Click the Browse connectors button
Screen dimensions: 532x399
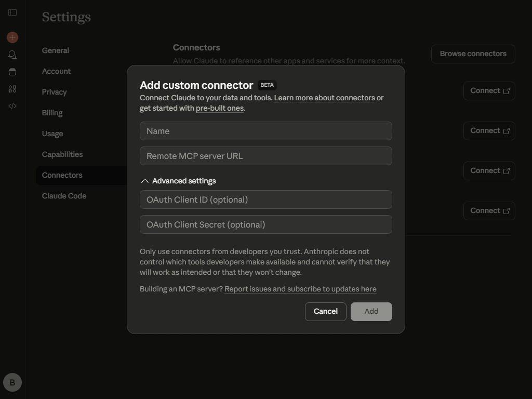point(473,54)
